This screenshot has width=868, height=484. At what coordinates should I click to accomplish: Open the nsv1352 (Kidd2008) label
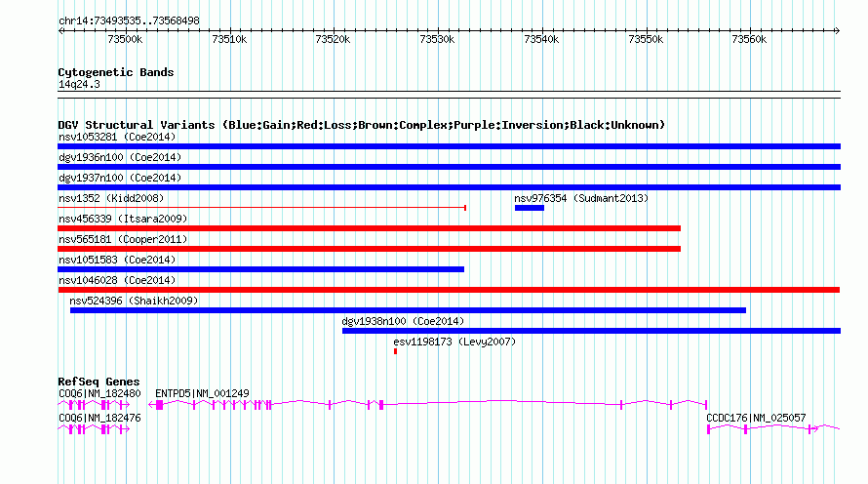click(111, 198)
